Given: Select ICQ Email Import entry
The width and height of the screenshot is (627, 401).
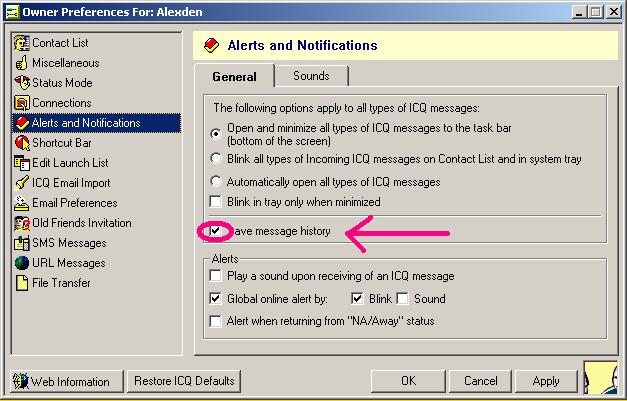Looking at the screenshot, I should (x=71, y=183).
